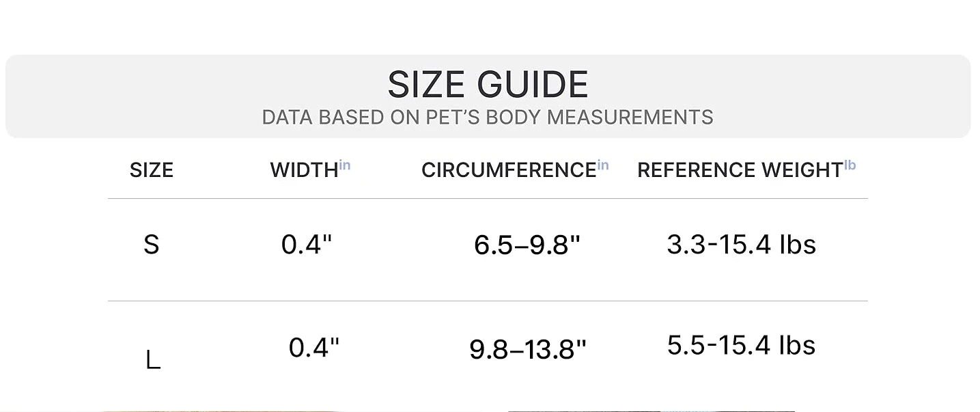Click the SIZE column header

coord(152,170)
